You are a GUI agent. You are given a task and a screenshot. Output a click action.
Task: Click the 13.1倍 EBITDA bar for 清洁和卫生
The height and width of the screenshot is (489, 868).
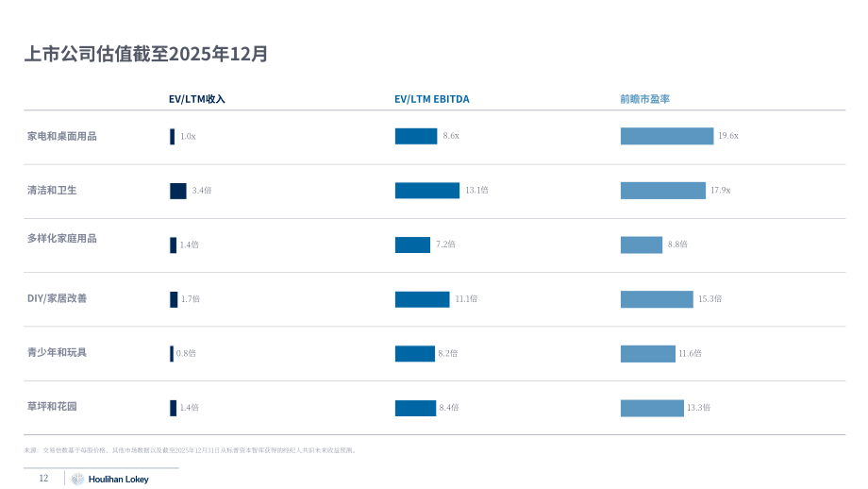click(427, 191)
